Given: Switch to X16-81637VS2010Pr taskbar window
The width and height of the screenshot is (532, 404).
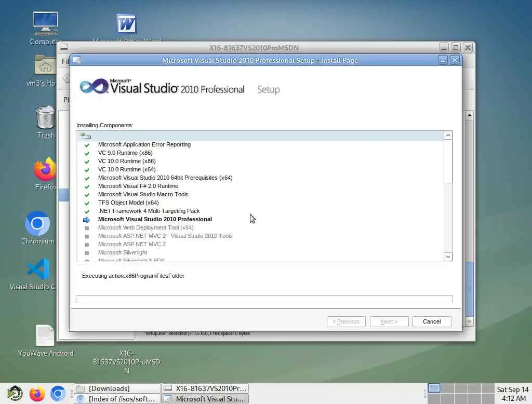Looking at the screenshot, I should click(x=205, y=388).
